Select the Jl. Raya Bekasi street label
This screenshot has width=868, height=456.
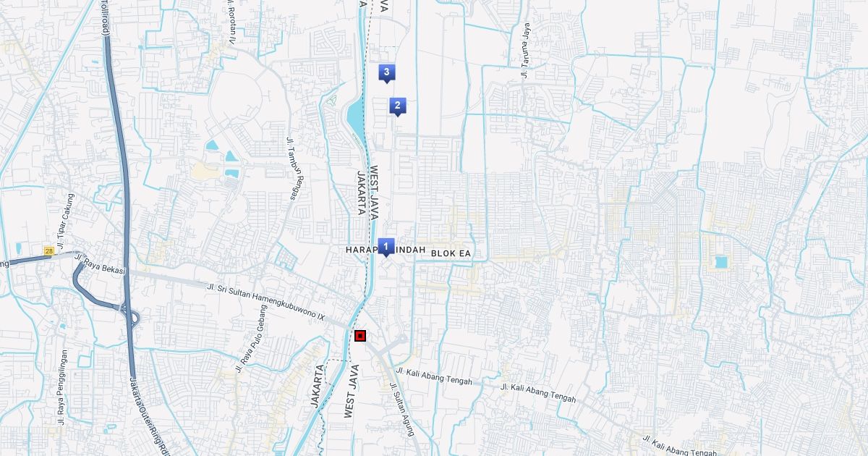[x=101, y=264]
